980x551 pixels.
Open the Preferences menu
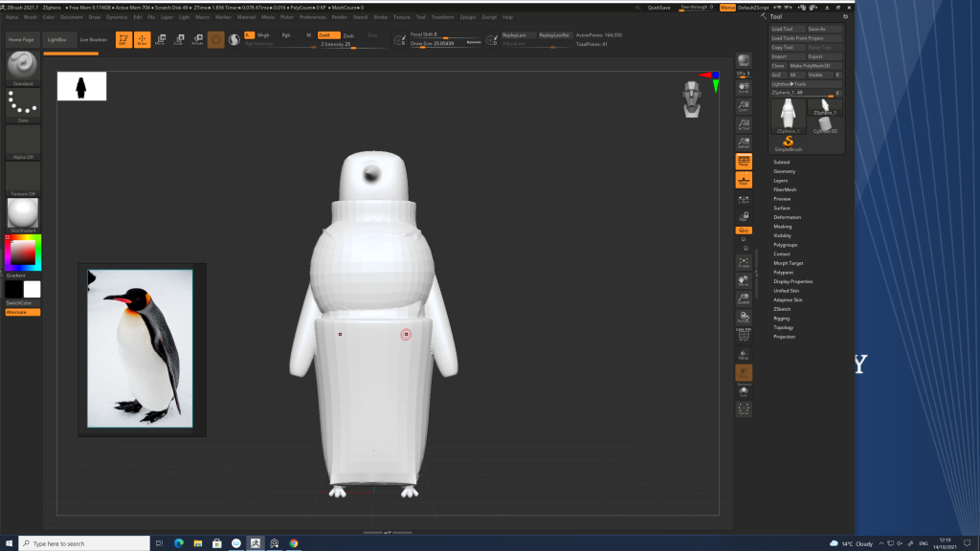[x=312, y=17]
